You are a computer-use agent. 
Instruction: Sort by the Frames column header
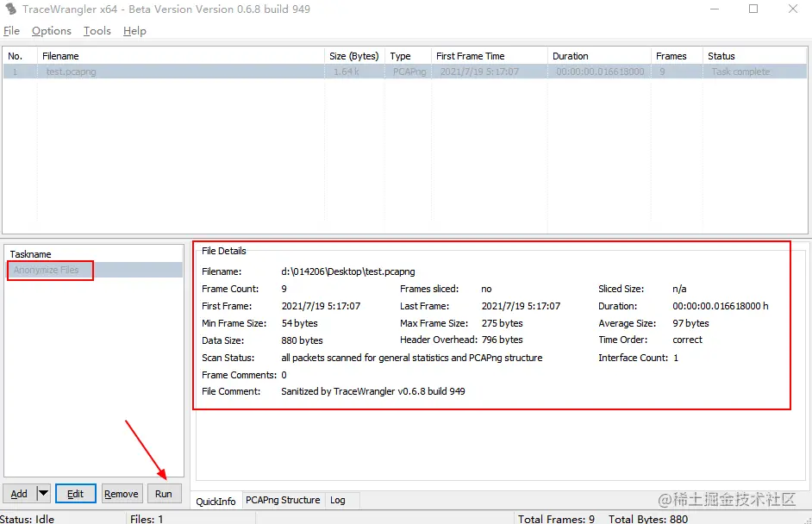click(677, 56)
